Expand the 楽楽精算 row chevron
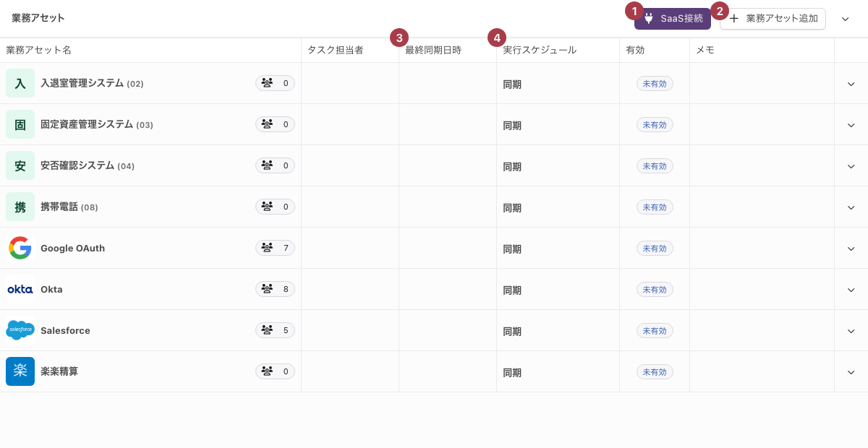 tap(851, 372)
